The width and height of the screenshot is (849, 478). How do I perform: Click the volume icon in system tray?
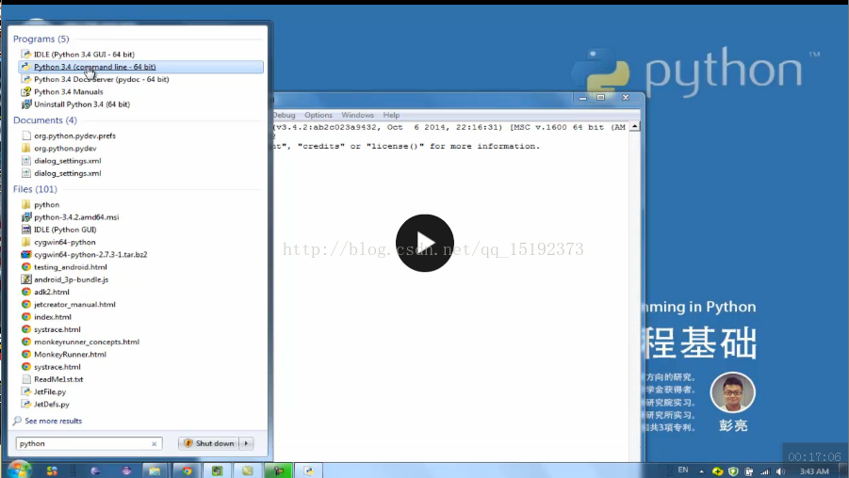click(780, 471)
